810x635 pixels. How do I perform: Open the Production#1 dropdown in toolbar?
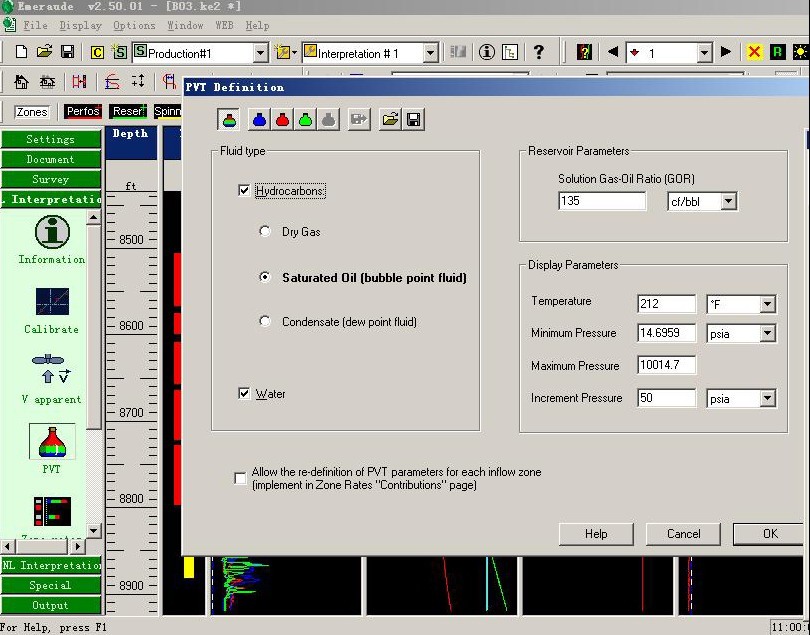pos(260,53)
